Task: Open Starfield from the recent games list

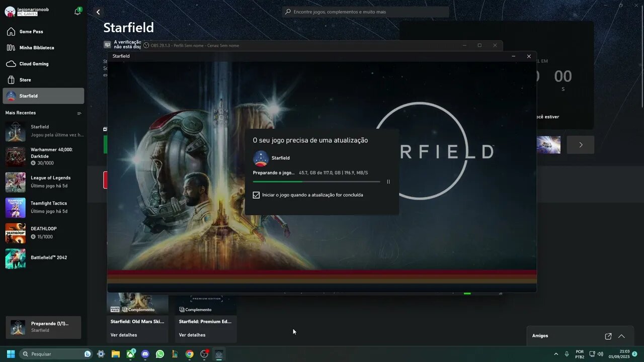Action: 43,131
